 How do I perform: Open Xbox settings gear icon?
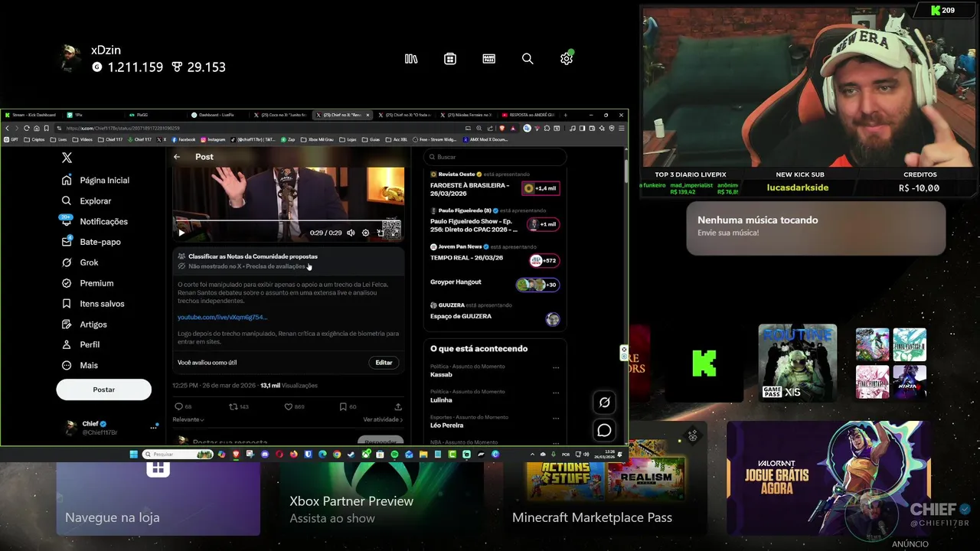click(x=567, y=58)
